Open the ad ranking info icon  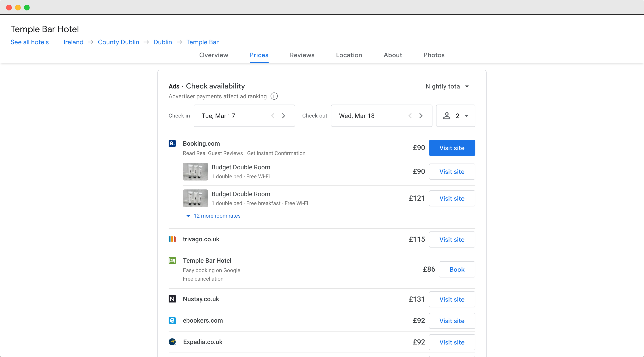[x=274, y=96]
